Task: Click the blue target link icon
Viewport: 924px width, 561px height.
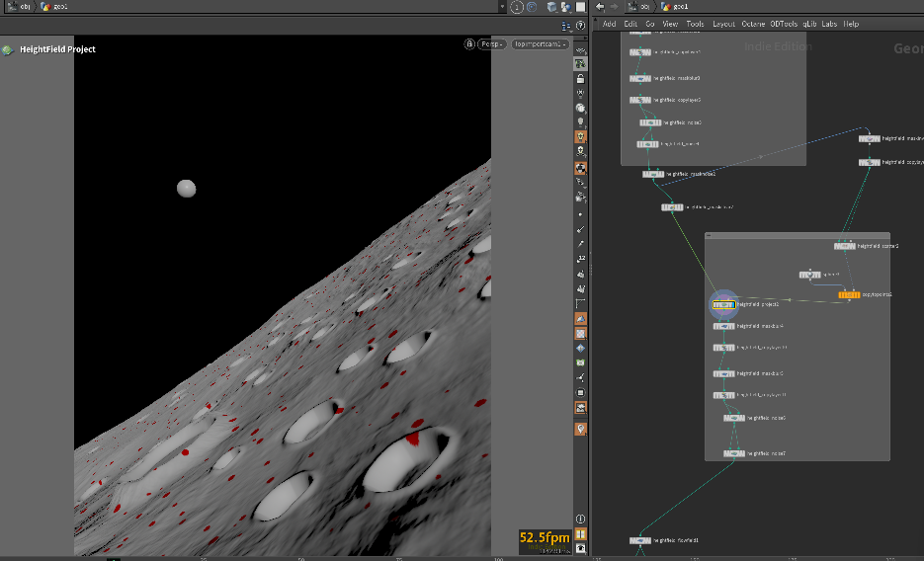Action: (x=532, y=7)
